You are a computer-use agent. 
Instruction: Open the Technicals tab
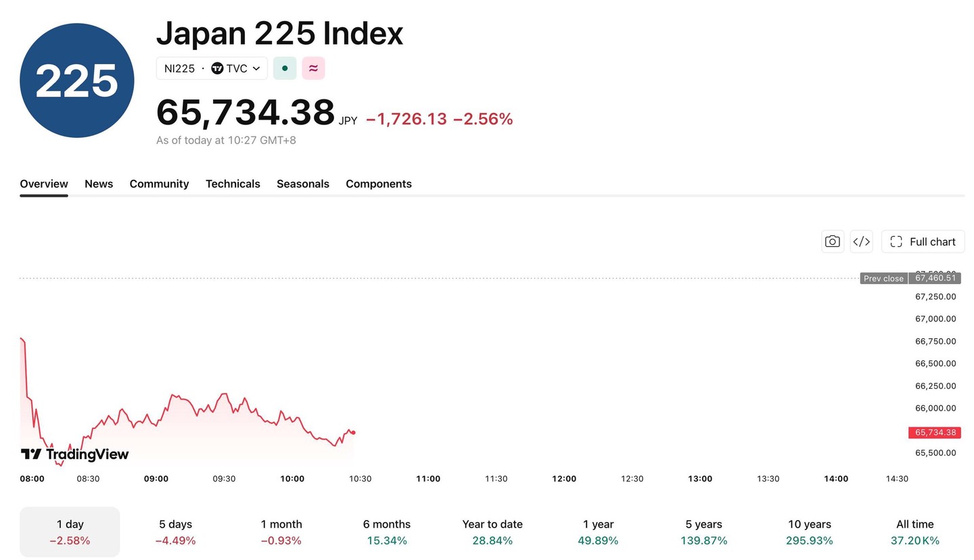233,184
